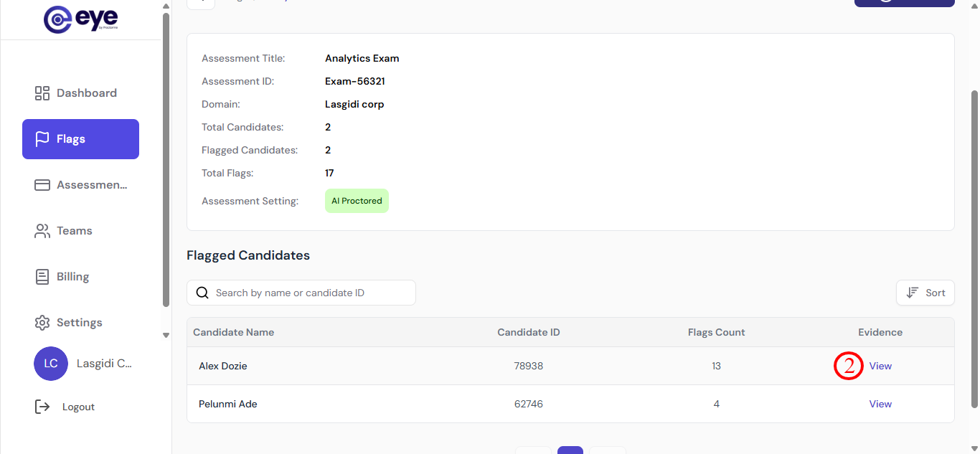The width and height of the screenshot is (980, 454).
Task: Click candidate ID 62746
Action: point(529,404)
